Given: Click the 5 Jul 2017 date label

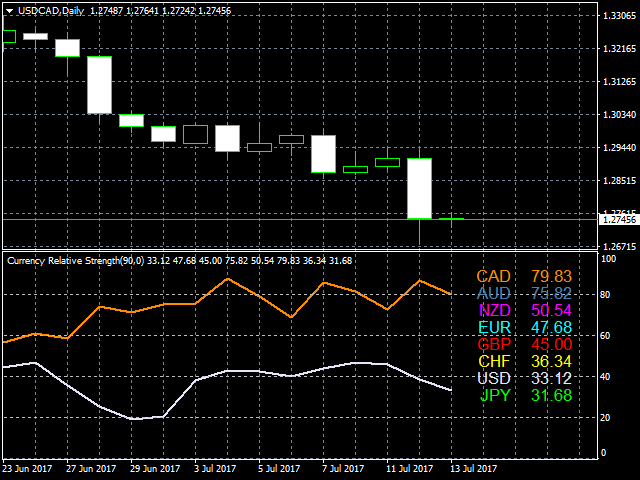Looking at the screenshot, I should point(279,468).
